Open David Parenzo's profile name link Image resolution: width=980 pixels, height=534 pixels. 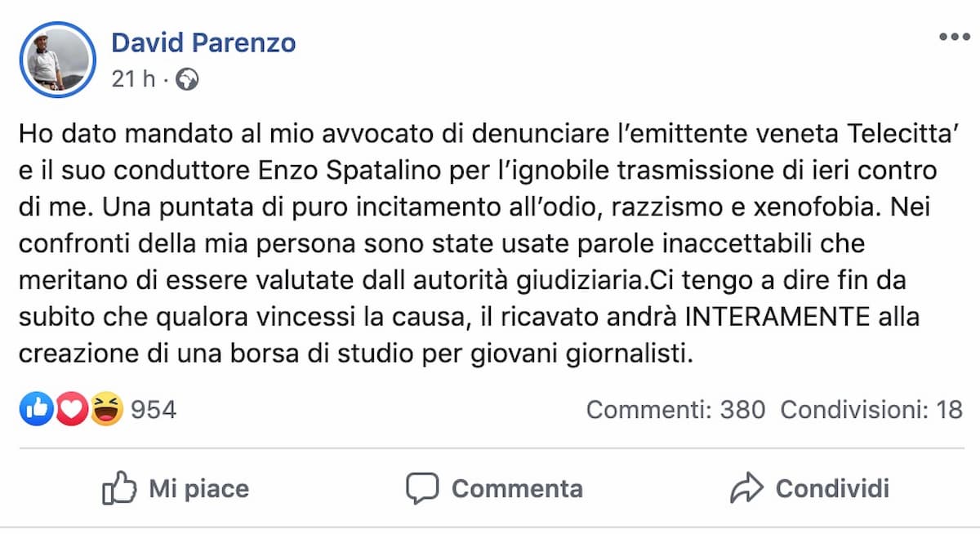click(203, 42)
